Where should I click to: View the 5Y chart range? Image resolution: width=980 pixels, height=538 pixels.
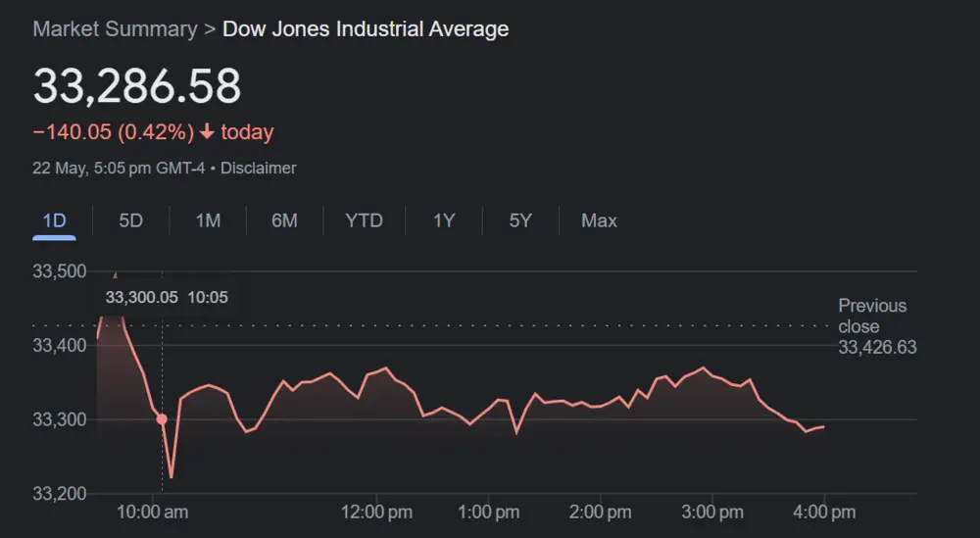coord(520,220)
